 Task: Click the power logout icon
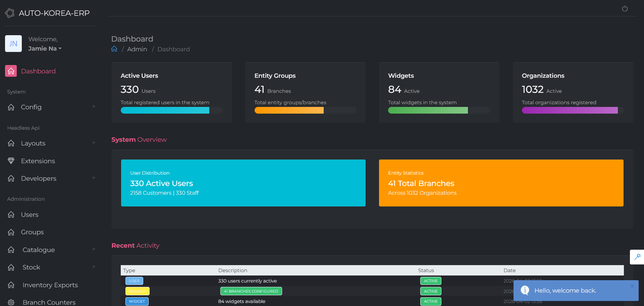click(x=625, y=9)
